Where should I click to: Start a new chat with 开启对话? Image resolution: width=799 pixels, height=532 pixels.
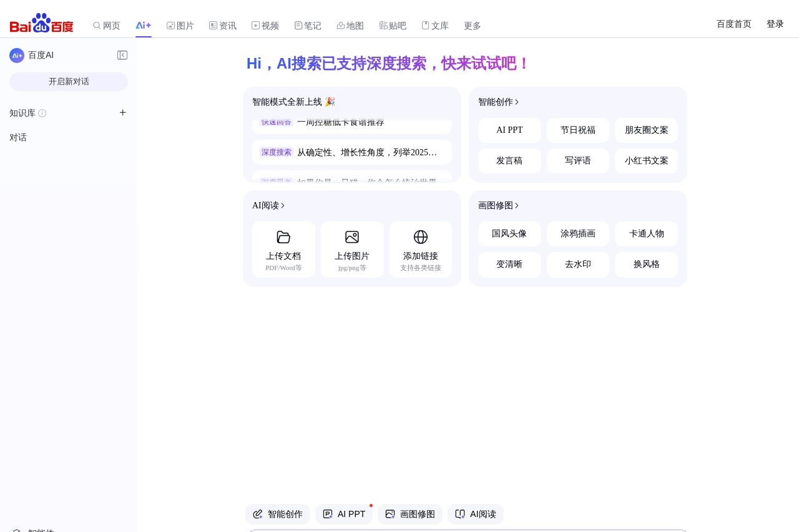click(68, 81)
